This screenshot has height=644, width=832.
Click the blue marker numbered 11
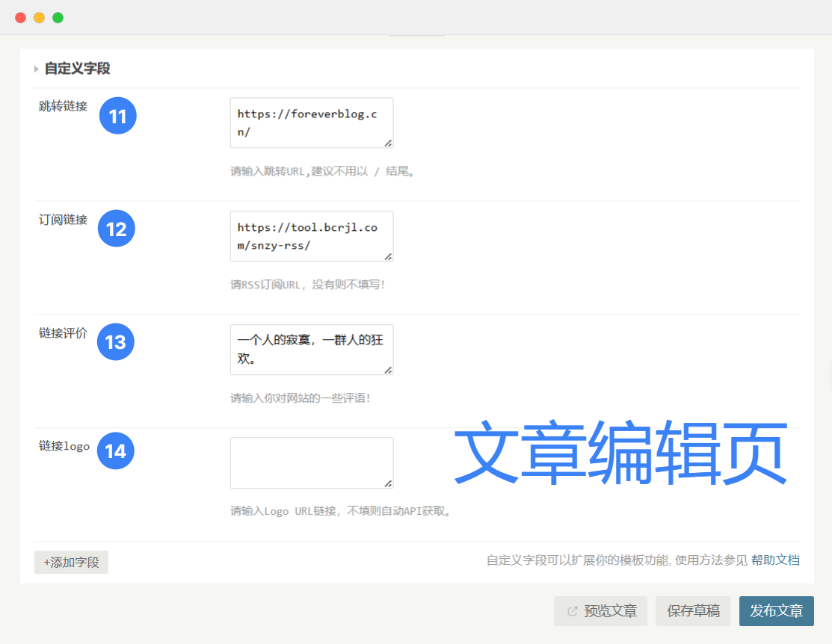point(117,116)
